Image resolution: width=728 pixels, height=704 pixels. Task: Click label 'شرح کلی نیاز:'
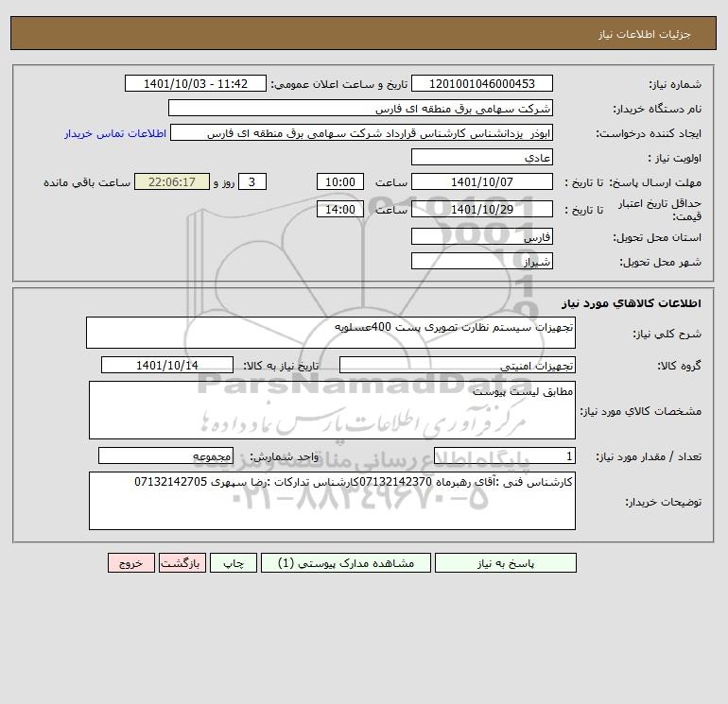click(x=667, y=334)
